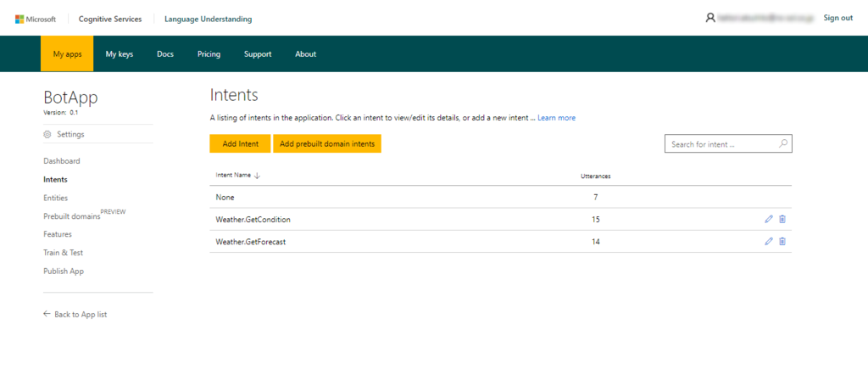Open Train & Test in sidebar

[63, 252]
